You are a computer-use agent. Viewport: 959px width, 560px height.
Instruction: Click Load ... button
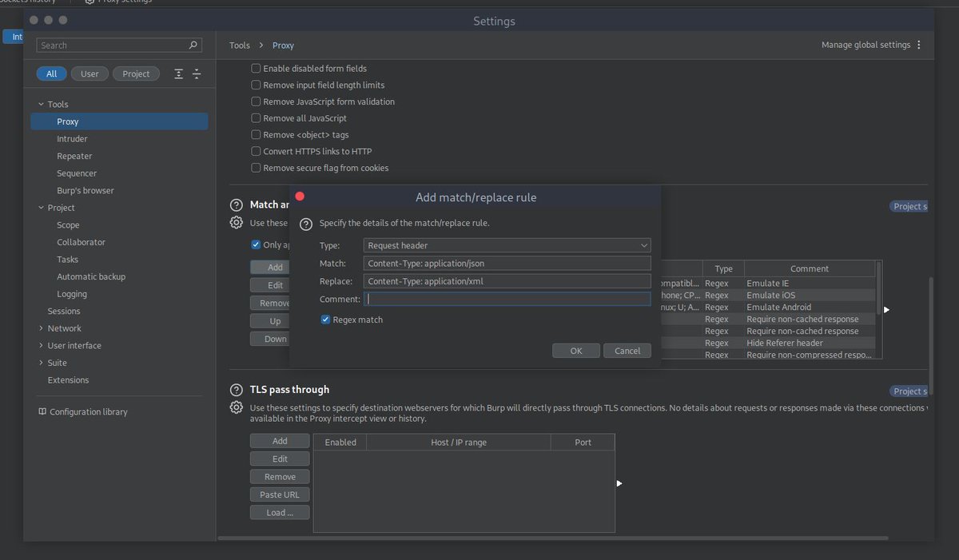(x=280, y=512)
